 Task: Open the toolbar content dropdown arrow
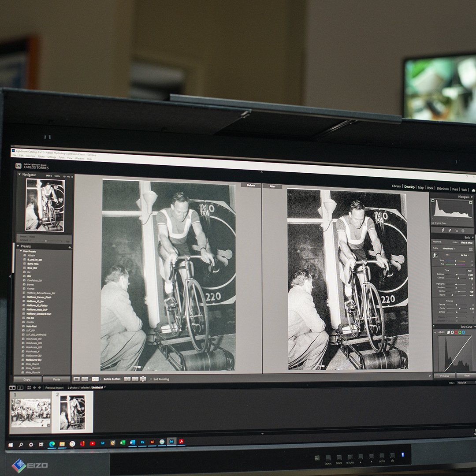click(x=430, y=376)
